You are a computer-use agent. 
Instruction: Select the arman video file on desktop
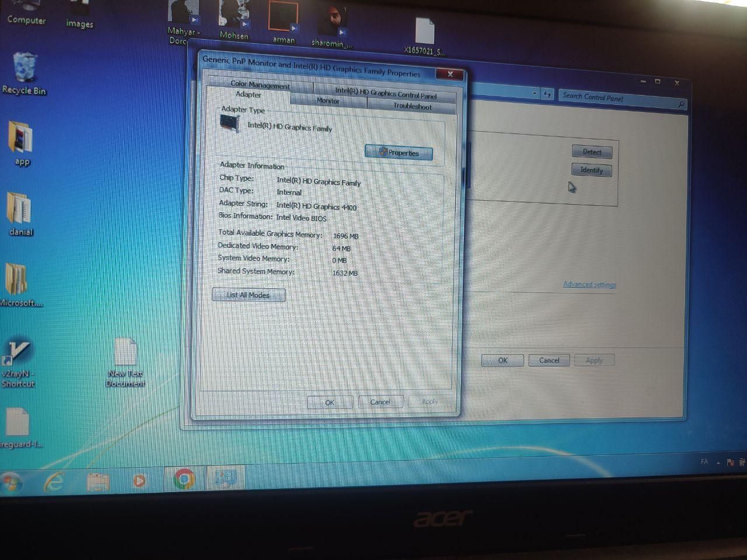(x=284, y=23)
